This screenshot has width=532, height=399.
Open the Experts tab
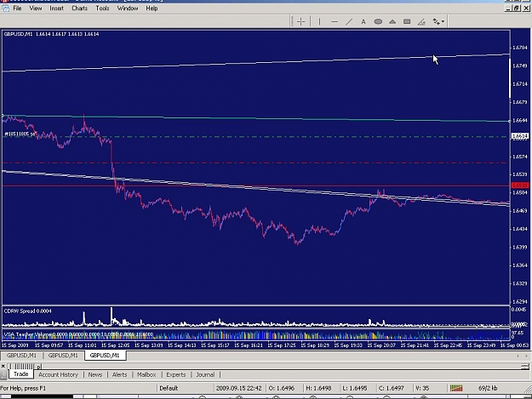click(175, 374)
